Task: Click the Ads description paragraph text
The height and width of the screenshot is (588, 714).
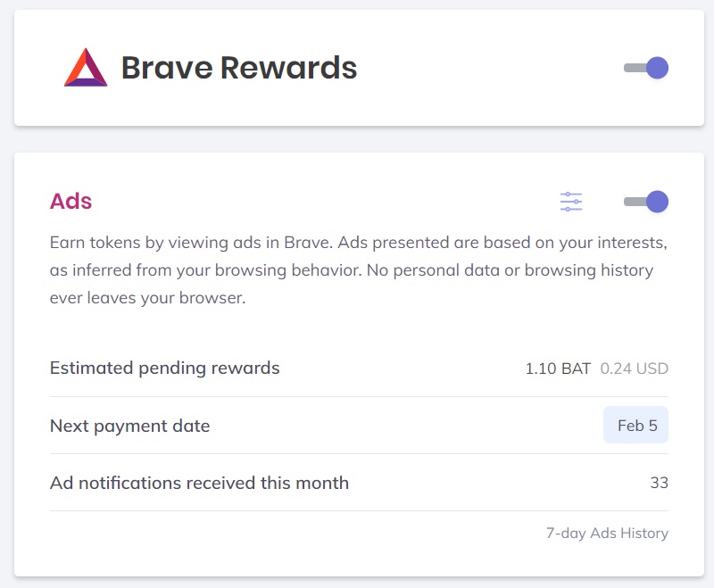Action: coord(359,270)
